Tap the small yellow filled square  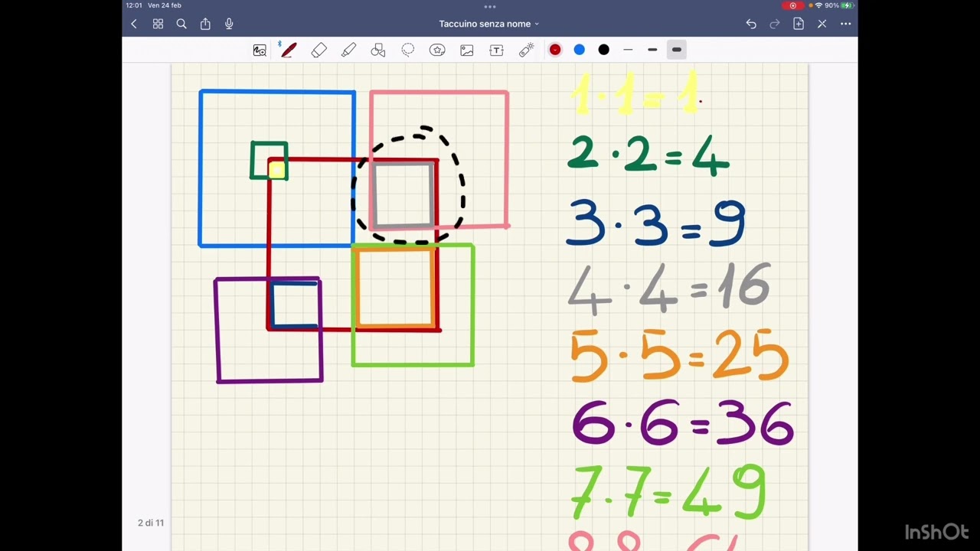pos(277,169)
